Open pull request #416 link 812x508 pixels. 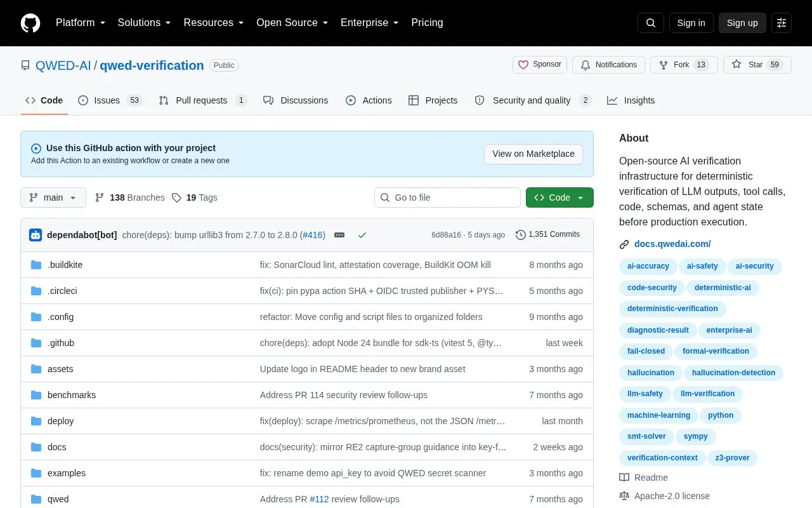pos(312,235)
